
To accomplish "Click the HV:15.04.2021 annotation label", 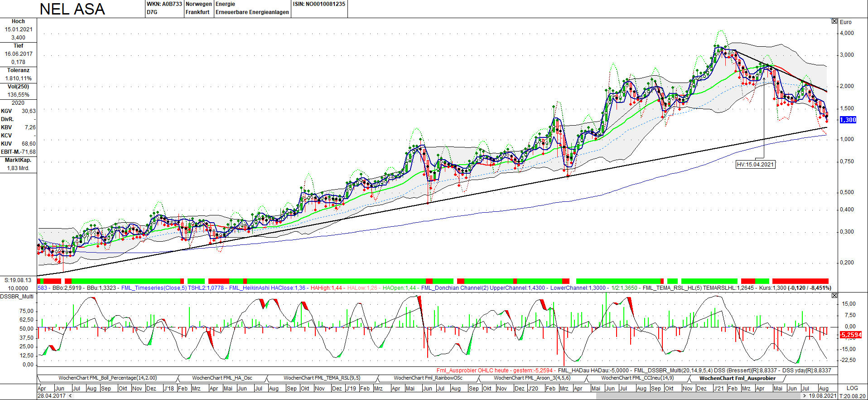I will point(755,164).
